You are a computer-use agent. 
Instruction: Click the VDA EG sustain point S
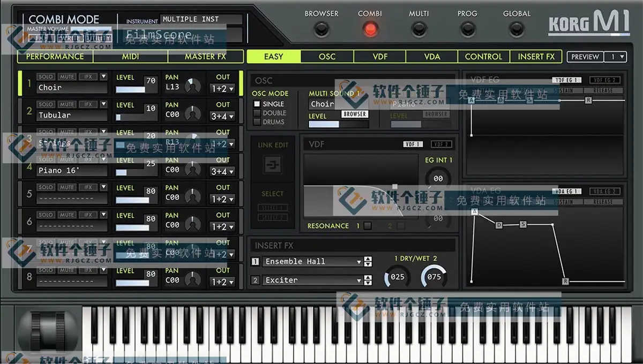(523, 224)
